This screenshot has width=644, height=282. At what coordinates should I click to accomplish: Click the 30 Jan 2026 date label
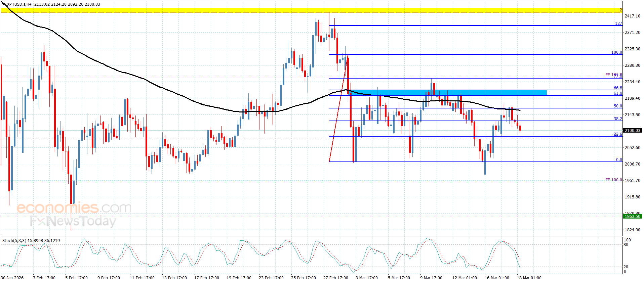12,278
